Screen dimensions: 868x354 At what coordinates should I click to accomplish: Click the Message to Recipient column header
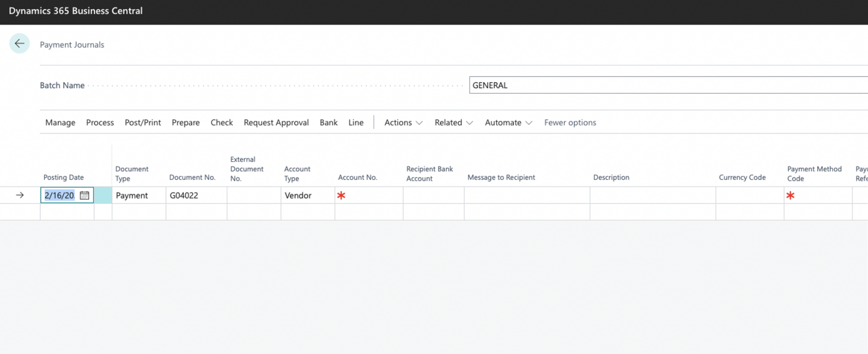(x=501, y=177)
